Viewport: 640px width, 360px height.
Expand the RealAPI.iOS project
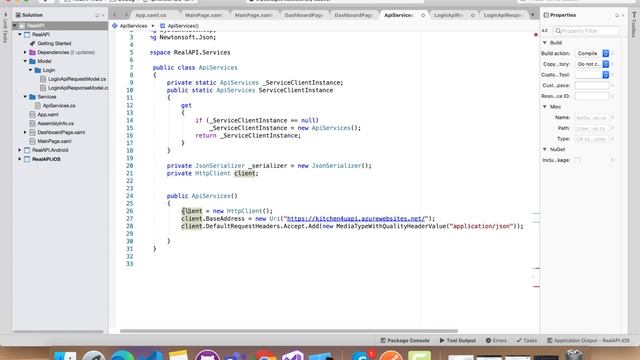coord(20,159)
